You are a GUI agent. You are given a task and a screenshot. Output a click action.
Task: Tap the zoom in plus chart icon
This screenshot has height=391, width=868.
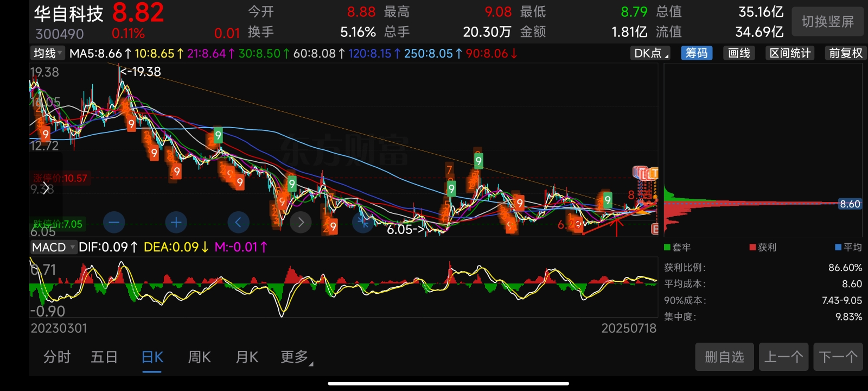(176, 222)
